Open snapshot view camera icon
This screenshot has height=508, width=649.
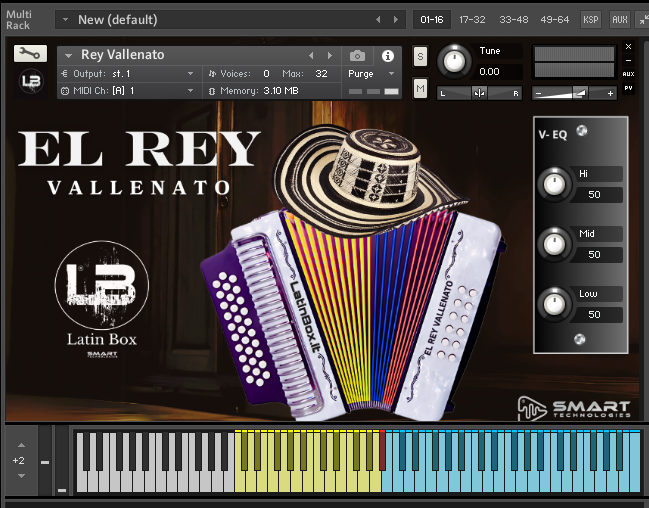click(357, 55)
